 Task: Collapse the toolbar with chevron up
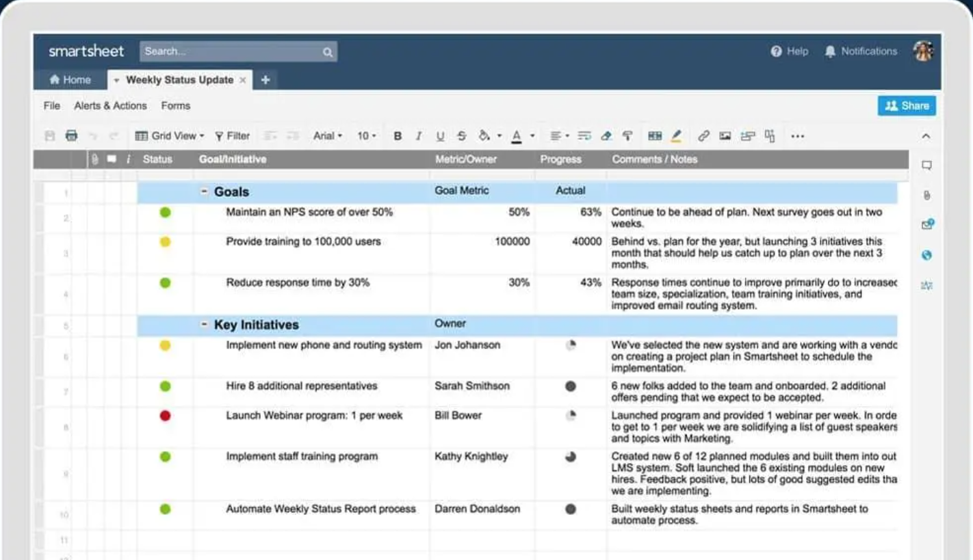tap(926, 136)
